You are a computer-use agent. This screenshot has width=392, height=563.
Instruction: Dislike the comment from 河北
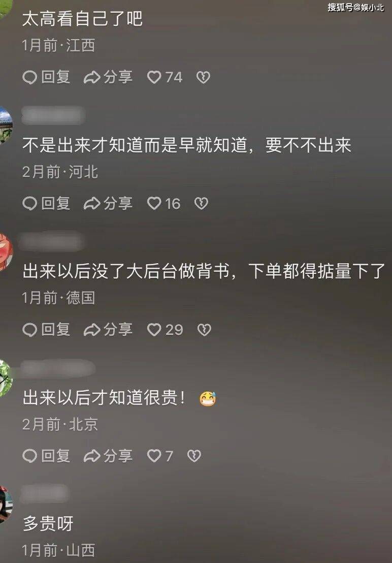pos(201,204)
